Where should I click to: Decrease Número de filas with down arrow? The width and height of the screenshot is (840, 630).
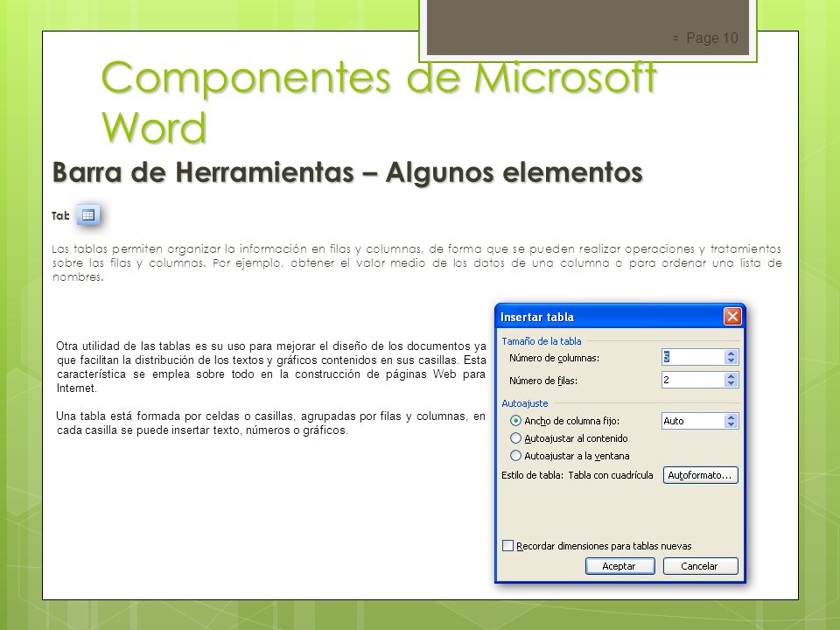tap(731, 383)
